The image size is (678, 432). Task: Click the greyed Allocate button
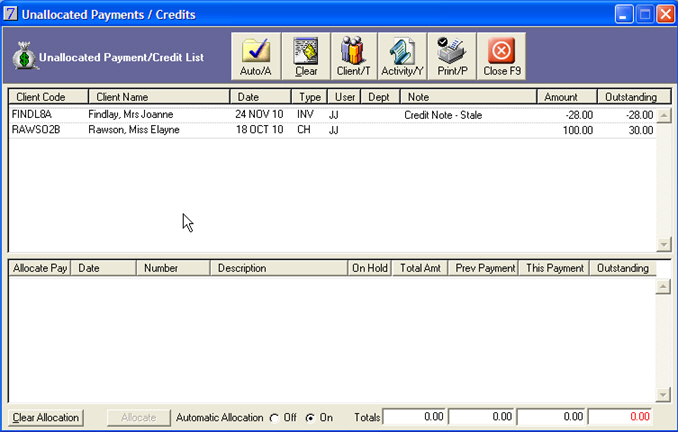(x=139, y=418)
